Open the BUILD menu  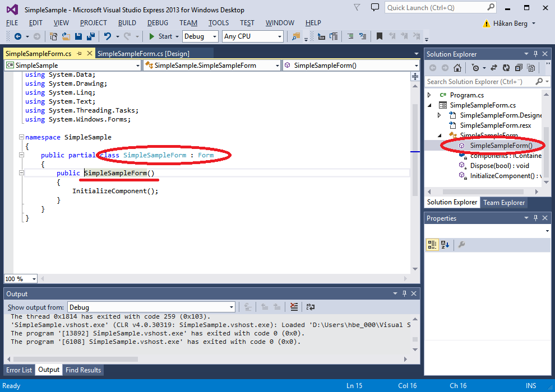coord(127,22)
